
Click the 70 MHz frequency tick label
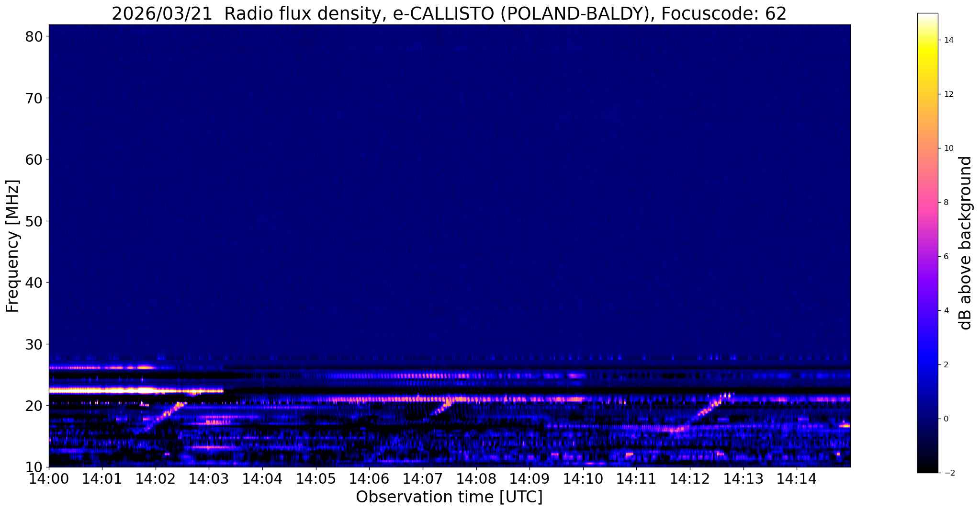point(34,98)
